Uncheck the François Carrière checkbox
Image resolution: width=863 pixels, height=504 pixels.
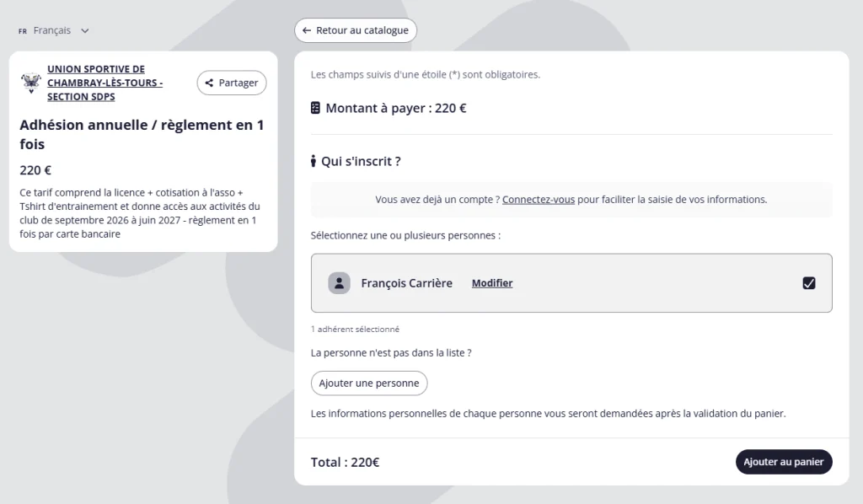tap(808, 283)
